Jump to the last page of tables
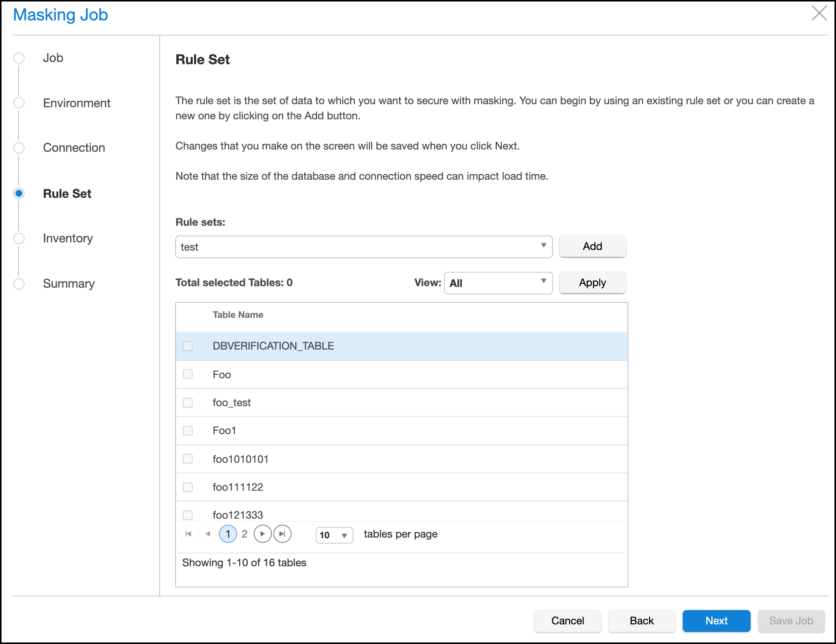Viewport: 836px width, 644px height. click(282, 534)
